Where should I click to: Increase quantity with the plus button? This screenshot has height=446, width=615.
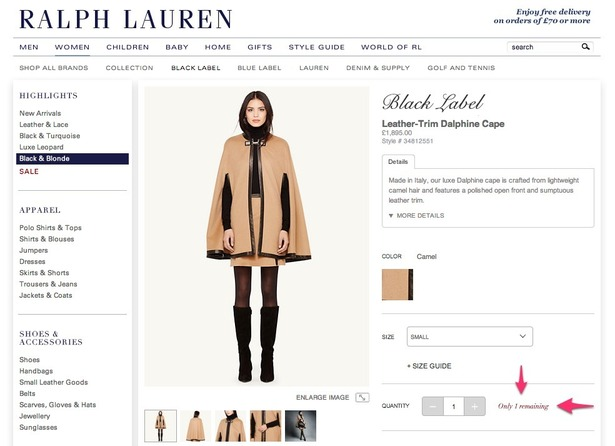point(475,406)
